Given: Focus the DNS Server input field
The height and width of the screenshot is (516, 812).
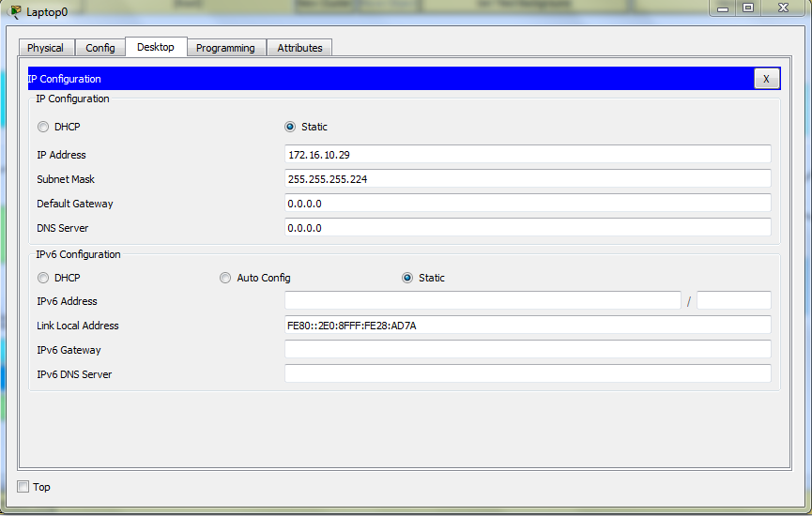Looking at the screenshot, I should pos(528,227).
